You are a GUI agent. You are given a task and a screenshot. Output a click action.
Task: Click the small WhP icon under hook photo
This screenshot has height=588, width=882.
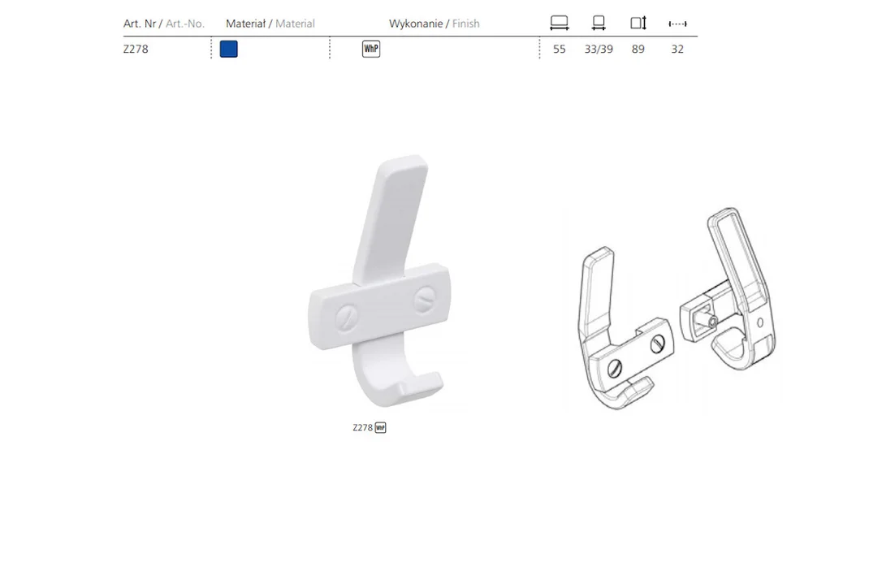point(380,428)
